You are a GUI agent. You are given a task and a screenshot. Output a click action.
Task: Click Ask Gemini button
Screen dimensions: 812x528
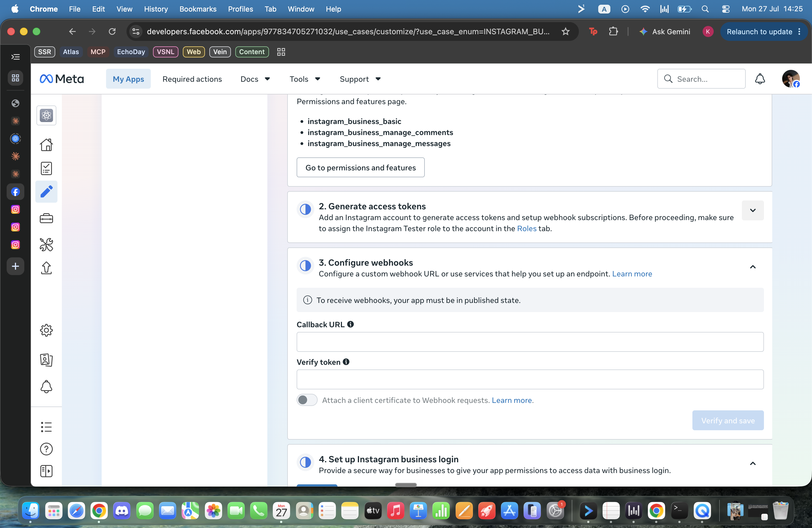pyautogui.click(x=665, y=32)
